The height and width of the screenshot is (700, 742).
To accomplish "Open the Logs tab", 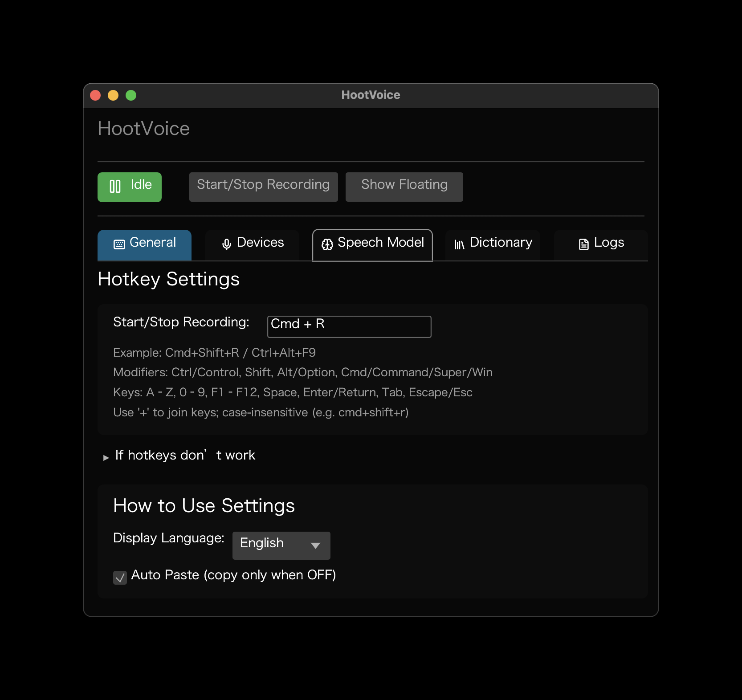I will [608, 243].
